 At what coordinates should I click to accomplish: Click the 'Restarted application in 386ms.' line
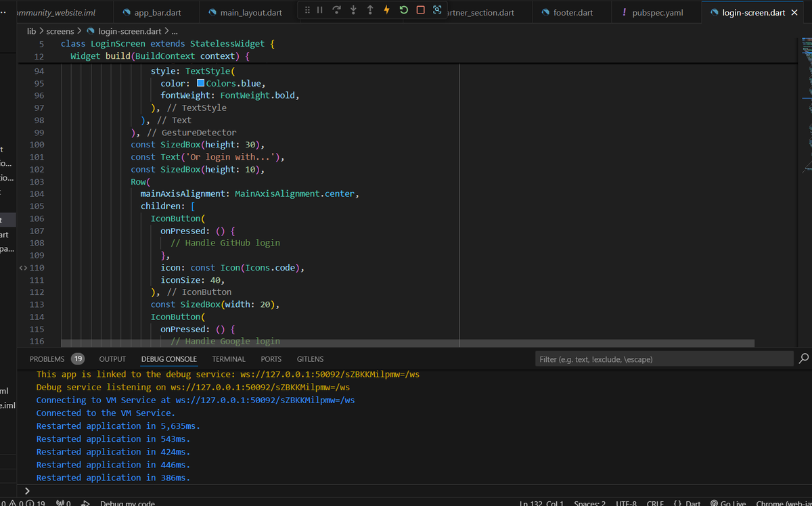(x=113, y=478)
